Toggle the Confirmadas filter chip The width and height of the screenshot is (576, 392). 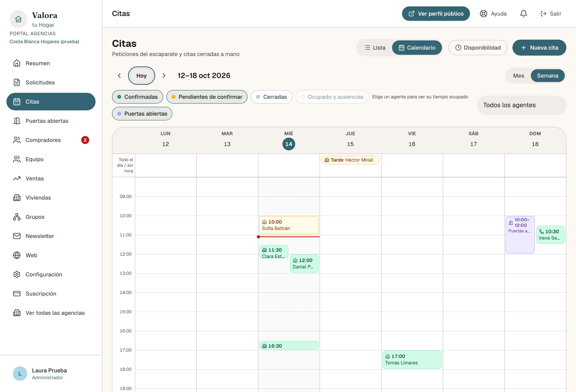coord(138,97)
